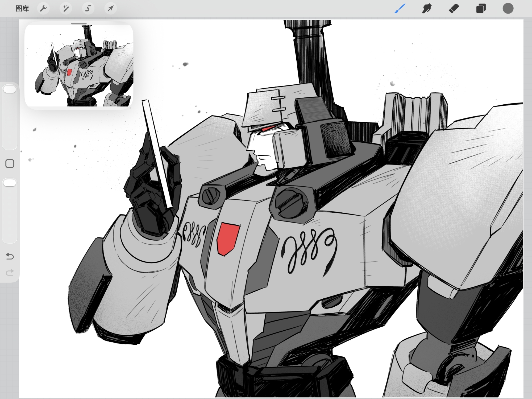532x399 pixels.
Task: Select the Paint brush tool
Action: 400,9
